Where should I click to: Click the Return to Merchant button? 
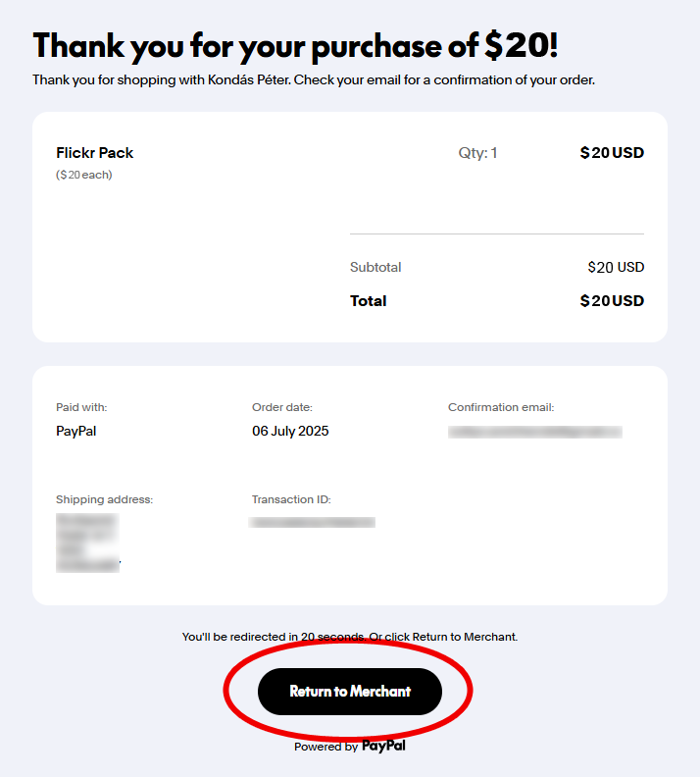click(x=350, y=692)
